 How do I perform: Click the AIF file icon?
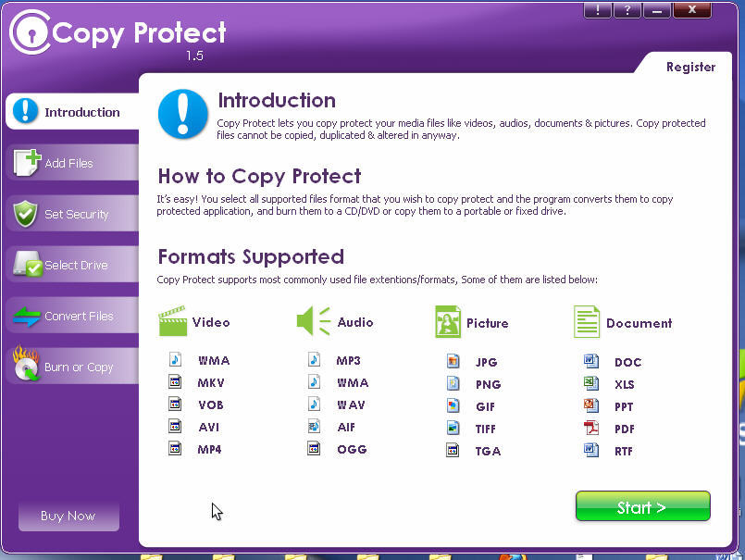(x=314, y=426)
